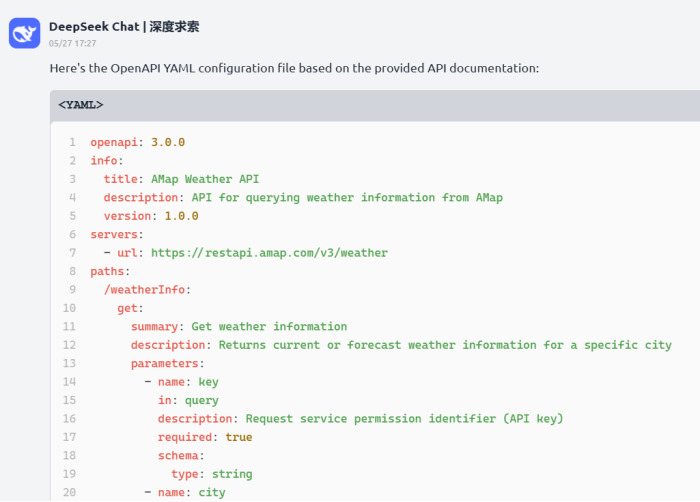Click the 'type: string' text on line 19
The width and height of the screenshot is (700, 502).
point(212,474)
